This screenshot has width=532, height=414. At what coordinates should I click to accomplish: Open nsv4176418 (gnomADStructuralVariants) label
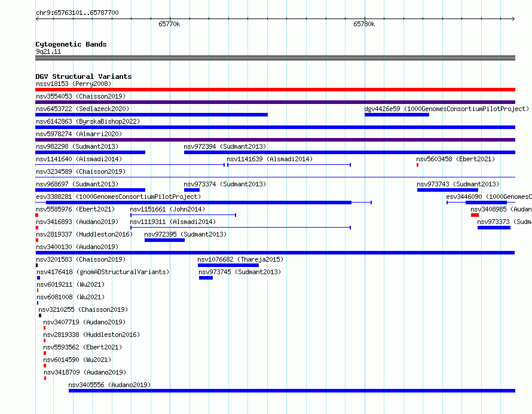pos(103,272)
